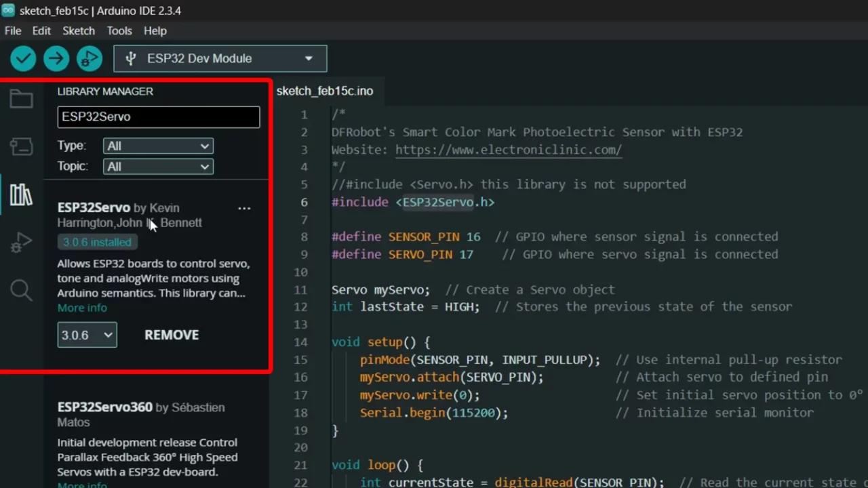Click the void loop() line
The width and height of the screenshot is (868, 488).
point(377,465)
